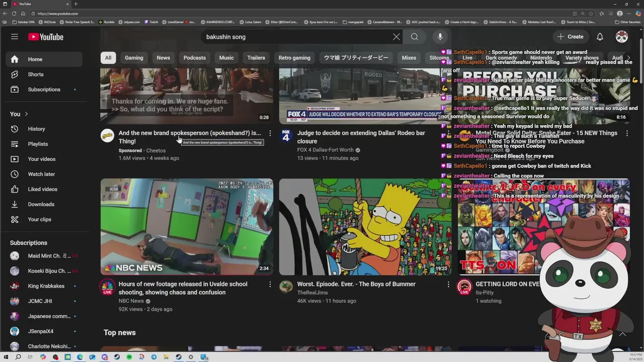
Task: Open 'Hours of new footage released' title
Action: [x=183, y=288]
